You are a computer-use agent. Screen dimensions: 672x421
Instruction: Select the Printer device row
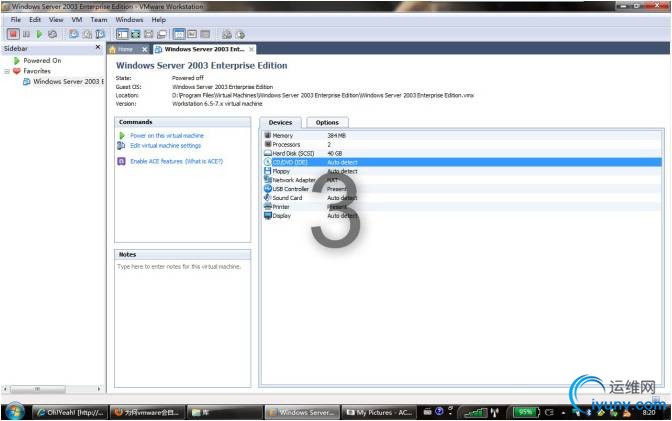tap(462, 207)
